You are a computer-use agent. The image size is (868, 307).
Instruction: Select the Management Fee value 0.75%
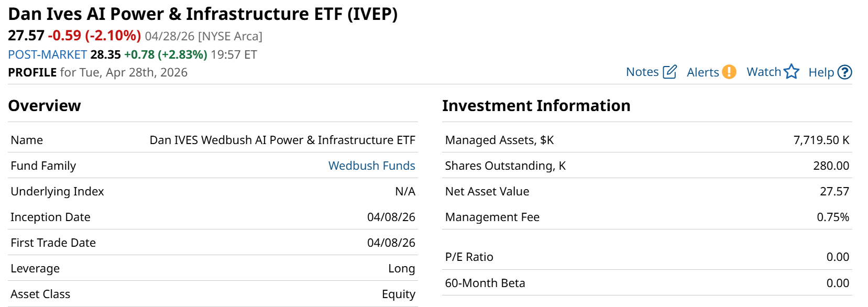tap(833, 217)
